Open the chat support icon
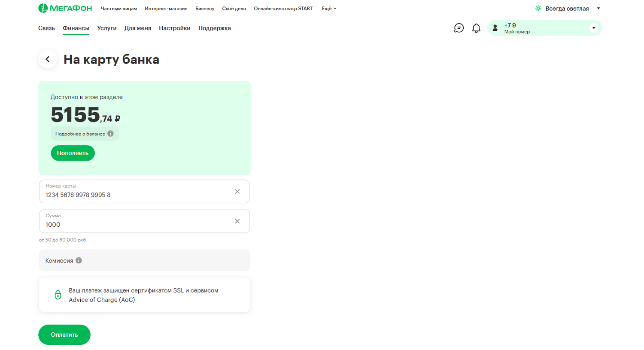 coord(459,28)
